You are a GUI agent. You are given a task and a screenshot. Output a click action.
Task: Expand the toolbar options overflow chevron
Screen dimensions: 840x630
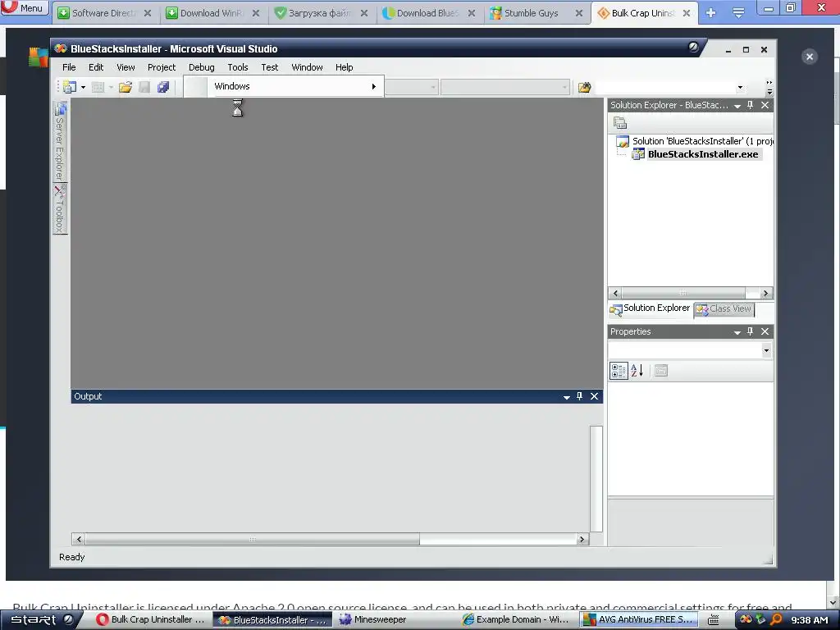pos(769,87)
